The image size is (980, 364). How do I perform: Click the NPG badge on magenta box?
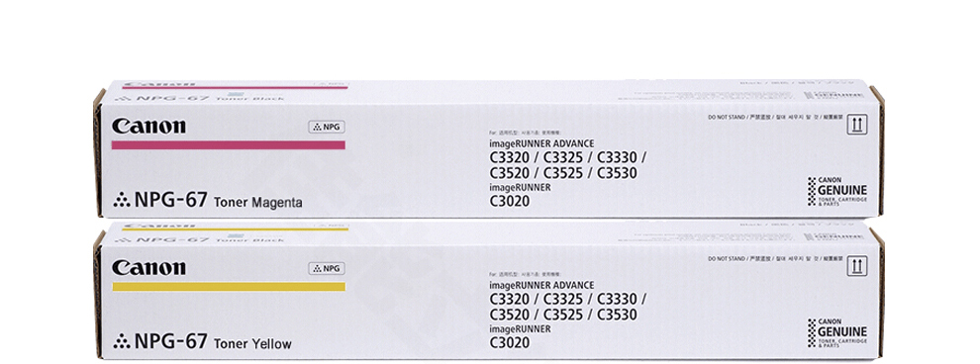click(327, 127)
